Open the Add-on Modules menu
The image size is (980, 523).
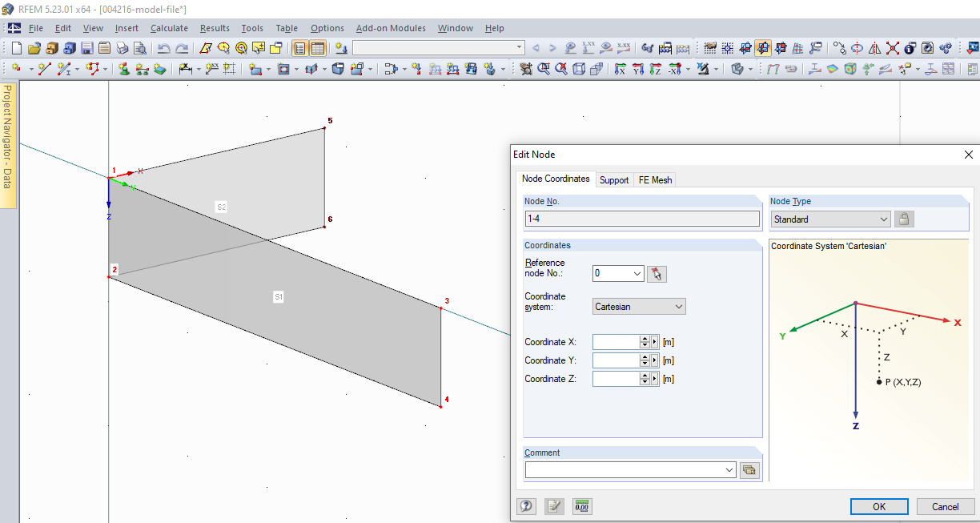pyautogui.click(x=391, y=28)
